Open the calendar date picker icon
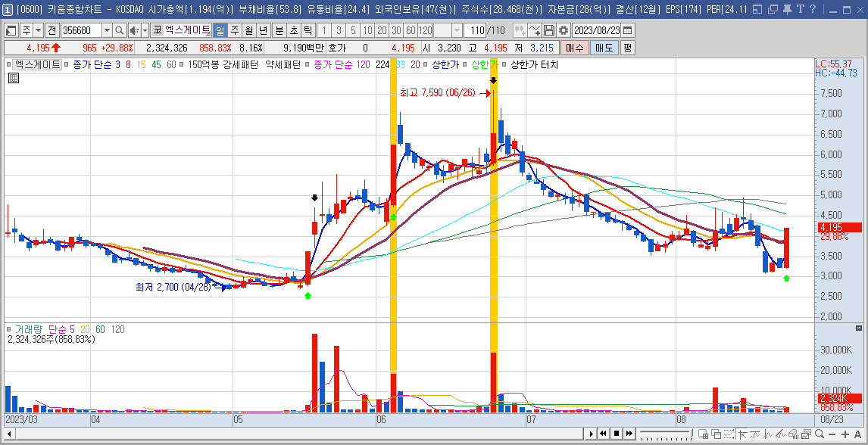868x445 pixels. [x=628, y=30]
